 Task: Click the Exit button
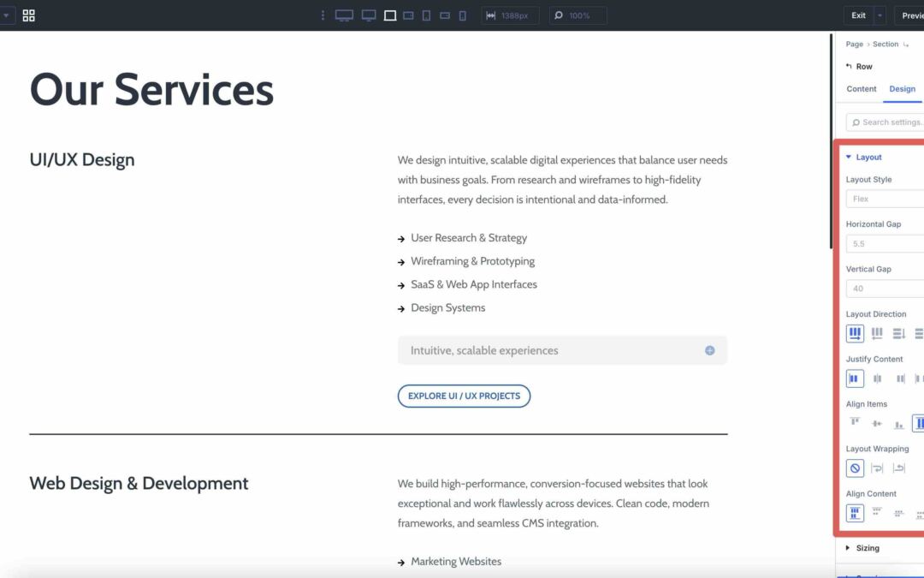[858, 15]
